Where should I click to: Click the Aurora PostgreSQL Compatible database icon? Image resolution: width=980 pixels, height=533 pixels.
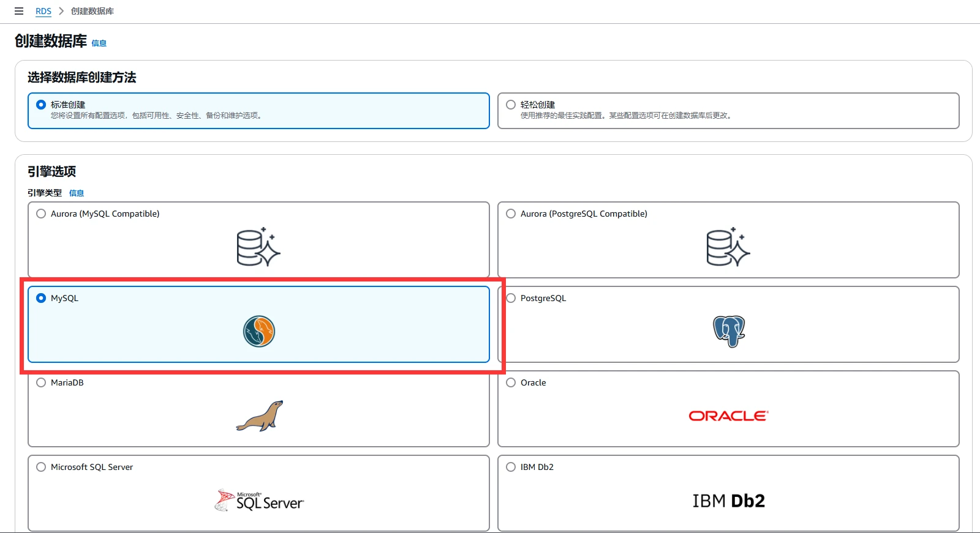[728, 247]
